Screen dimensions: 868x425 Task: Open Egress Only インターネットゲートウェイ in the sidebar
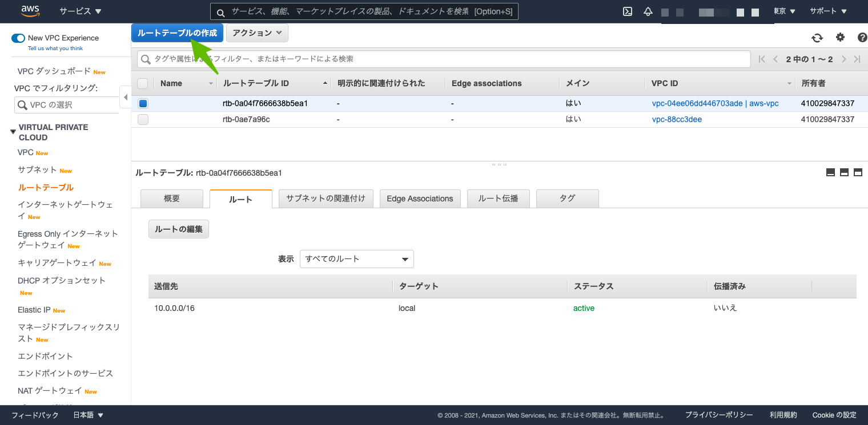pyautogui.click(x=68, y=240)
